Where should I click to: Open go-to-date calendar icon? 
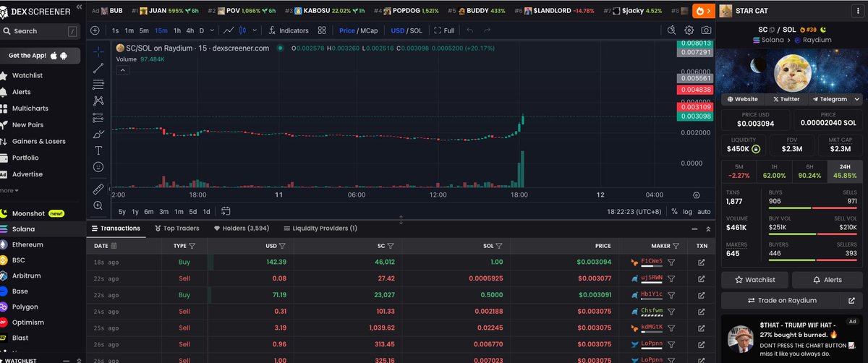click(226, 211)
